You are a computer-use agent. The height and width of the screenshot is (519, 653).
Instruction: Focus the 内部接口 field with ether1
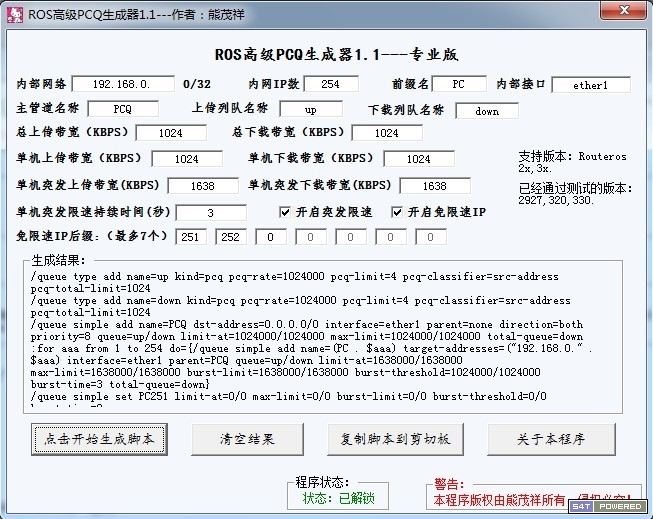coord(590,85)
